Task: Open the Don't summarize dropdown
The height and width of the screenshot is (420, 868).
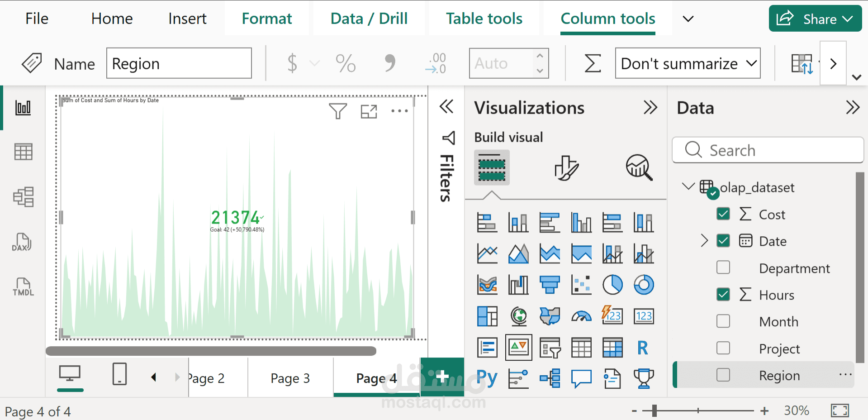Action: (688, 63)
